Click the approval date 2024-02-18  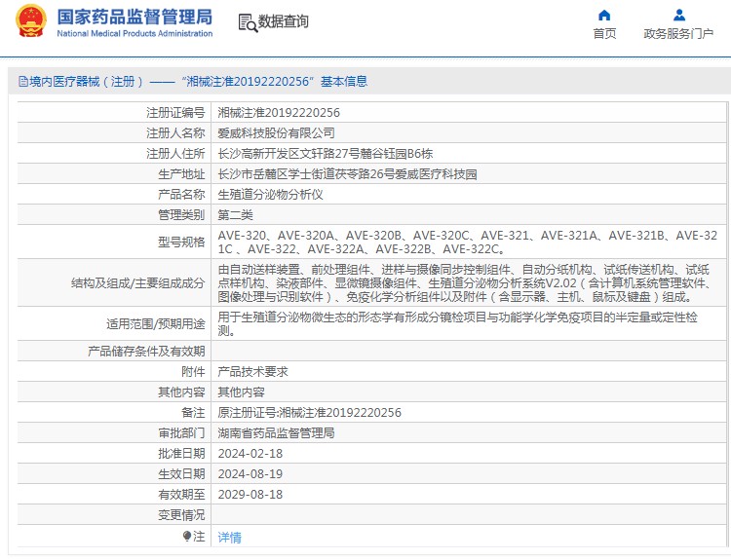pyautogui.click(x=250, y=454)
